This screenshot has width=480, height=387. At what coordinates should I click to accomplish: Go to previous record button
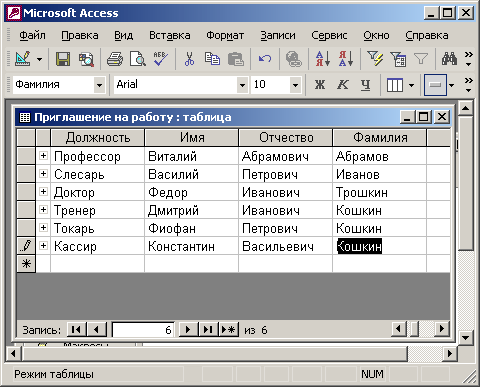click(x=96, y=330)
